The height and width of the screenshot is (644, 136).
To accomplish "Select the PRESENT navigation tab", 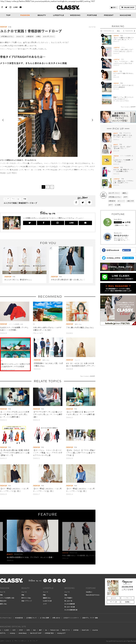I will pyautogui.click(x=109, y=15).
